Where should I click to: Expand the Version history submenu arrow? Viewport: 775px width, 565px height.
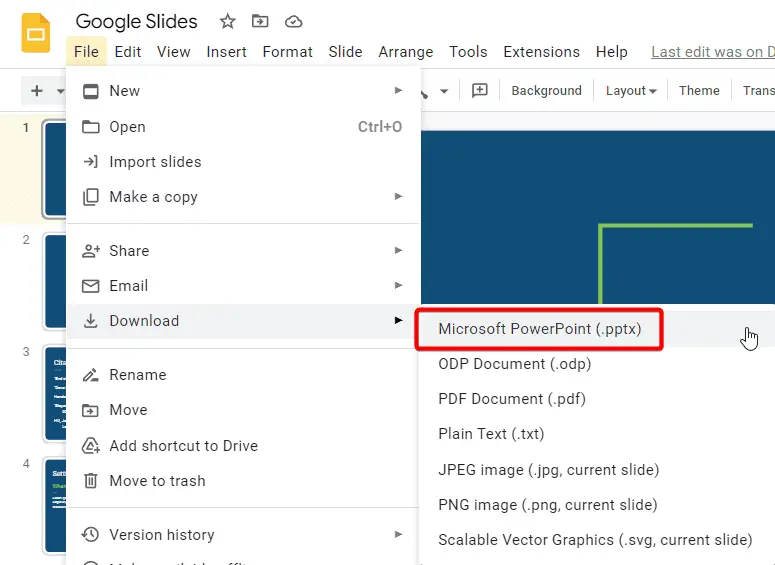point(398,534)
